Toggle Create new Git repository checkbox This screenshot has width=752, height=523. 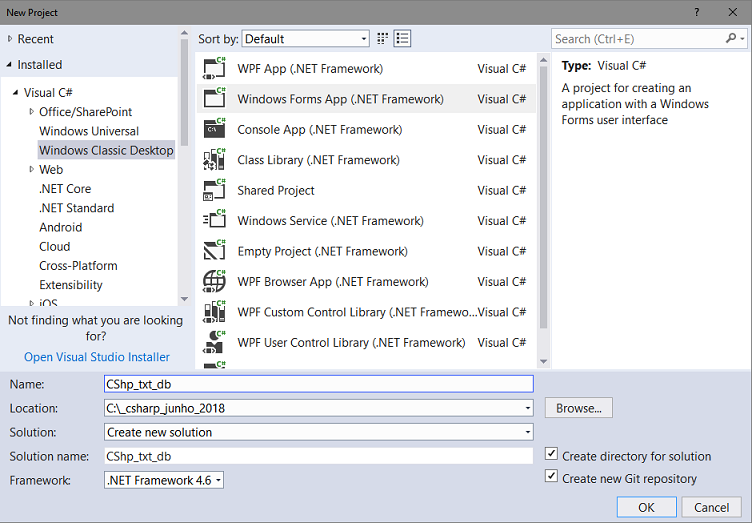click(x=552, y=476)
